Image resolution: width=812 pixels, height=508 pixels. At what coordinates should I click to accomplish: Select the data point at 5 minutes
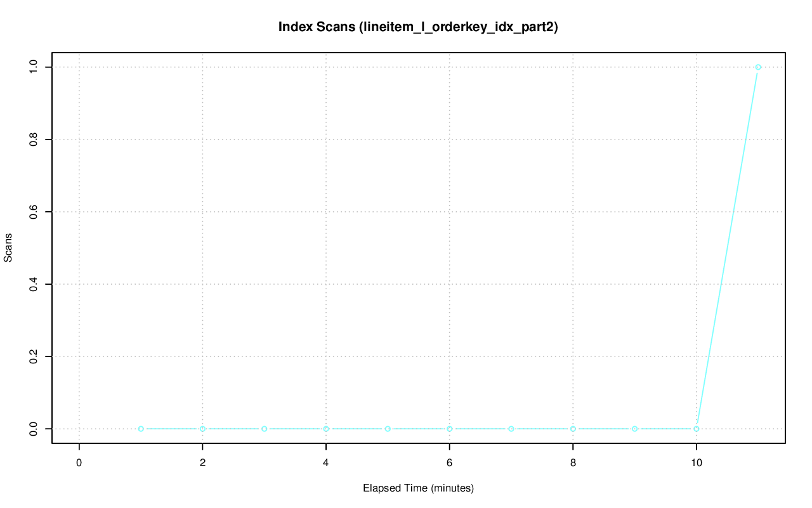[388, 429]
